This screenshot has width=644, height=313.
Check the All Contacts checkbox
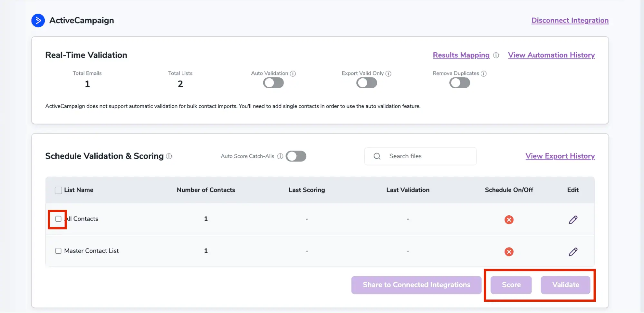point(58,219)
